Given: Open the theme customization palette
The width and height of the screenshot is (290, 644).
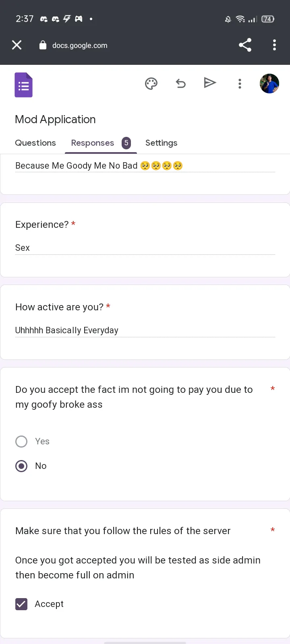Looking at the screenshot, I should click(x=151, y=84).
